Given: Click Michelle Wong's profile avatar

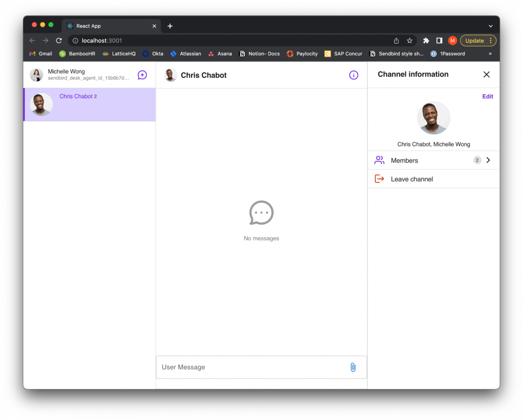Looking at the screenshot, I should pyautogui.click(x=36, y=75).
